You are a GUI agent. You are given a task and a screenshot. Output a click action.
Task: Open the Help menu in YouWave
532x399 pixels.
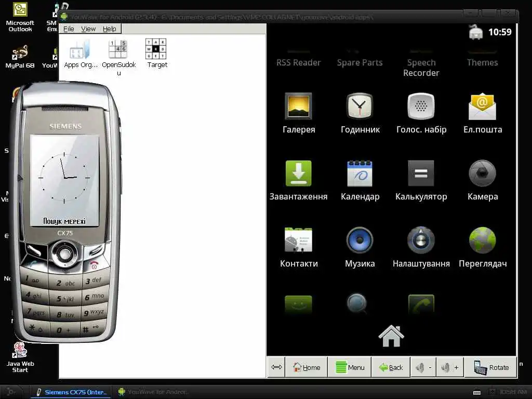pos(109,29)
